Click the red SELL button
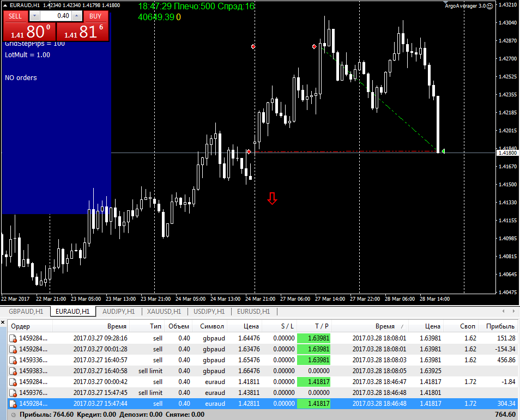The image size is (520, 420). click(15, 16)
